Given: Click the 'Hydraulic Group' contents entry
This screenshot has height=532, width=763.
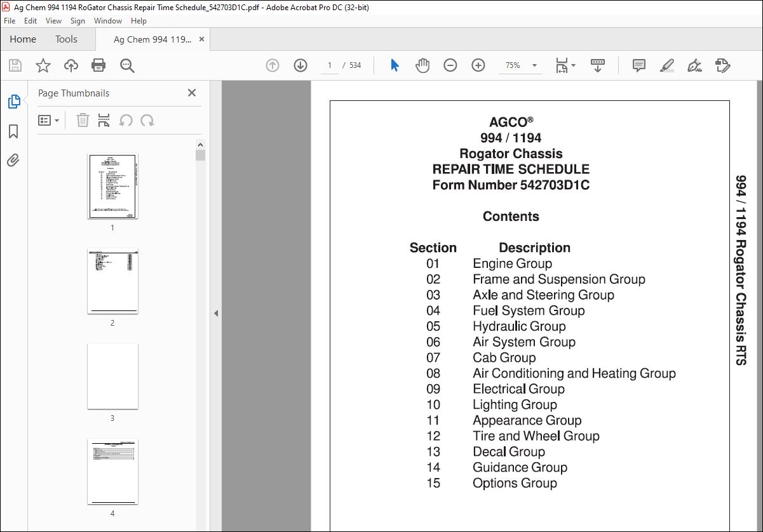Looking at the screenshot, I should [519, 326].
